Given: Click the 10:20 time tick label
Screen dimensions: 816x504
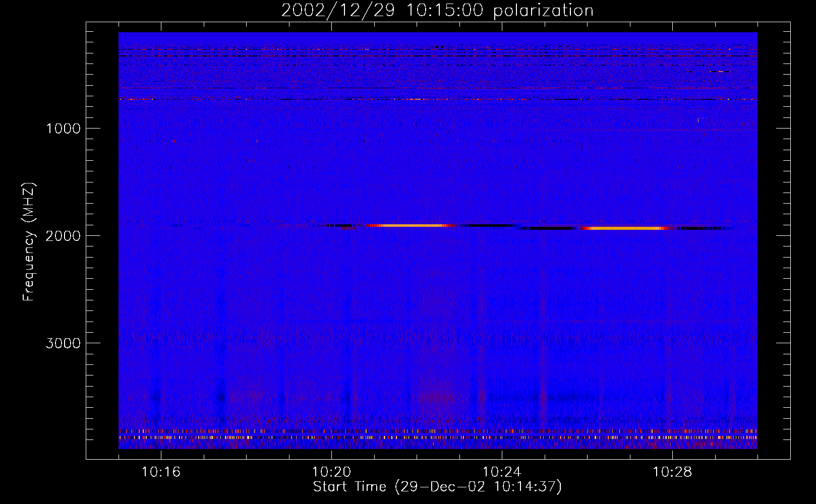Looking at the screenshot, I should [x=331, y=472].
